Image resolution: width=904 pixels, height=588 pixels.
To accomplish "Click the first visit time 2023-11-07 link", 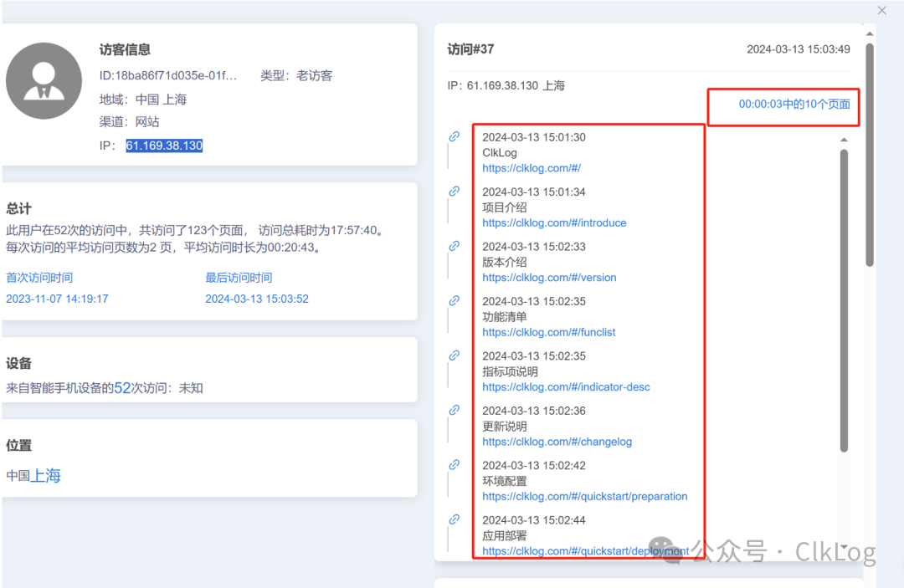I will [x=57, y=298].
